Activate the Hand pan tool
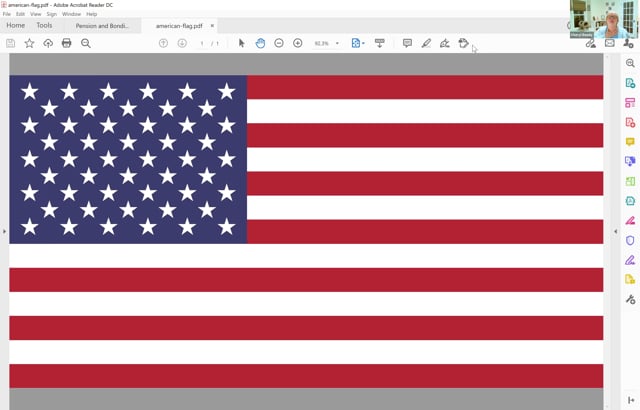This screenshot has height=410, width=640. (260, 43)
